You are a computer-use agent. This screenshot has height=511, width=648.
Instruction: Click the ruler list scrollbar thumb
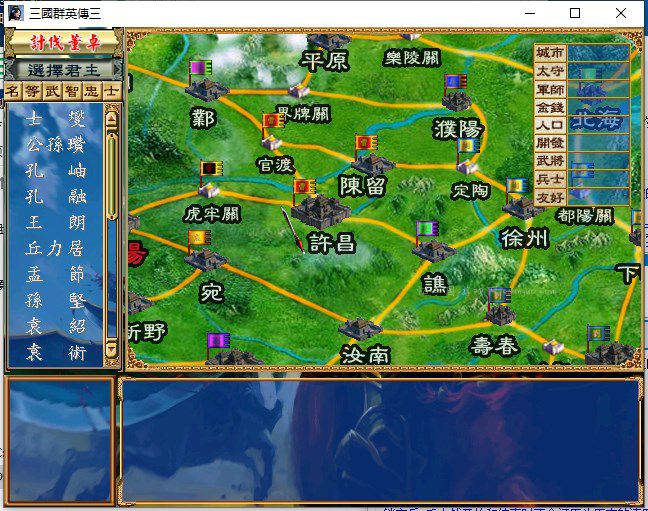[112, 176]
